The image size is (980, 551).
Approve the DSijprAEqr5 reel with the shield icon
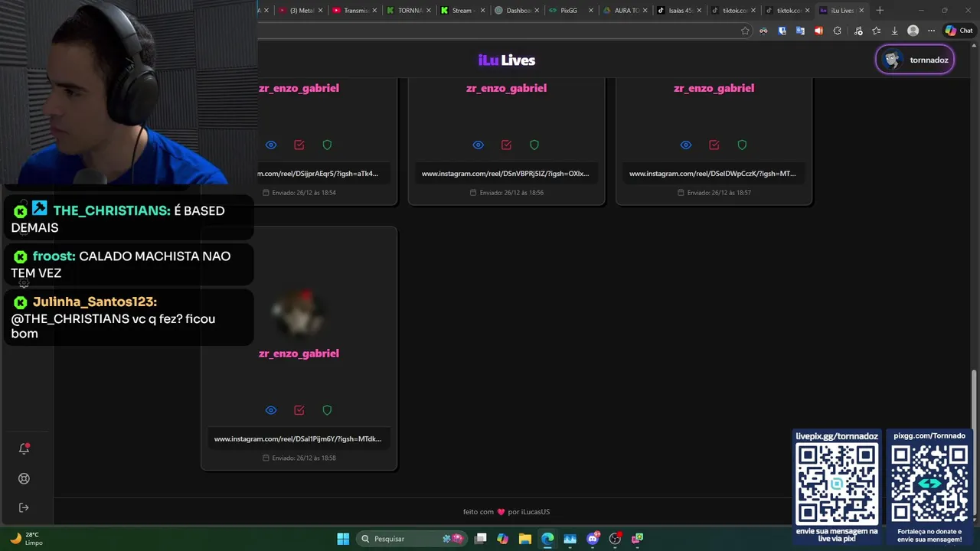pos(327,145)
